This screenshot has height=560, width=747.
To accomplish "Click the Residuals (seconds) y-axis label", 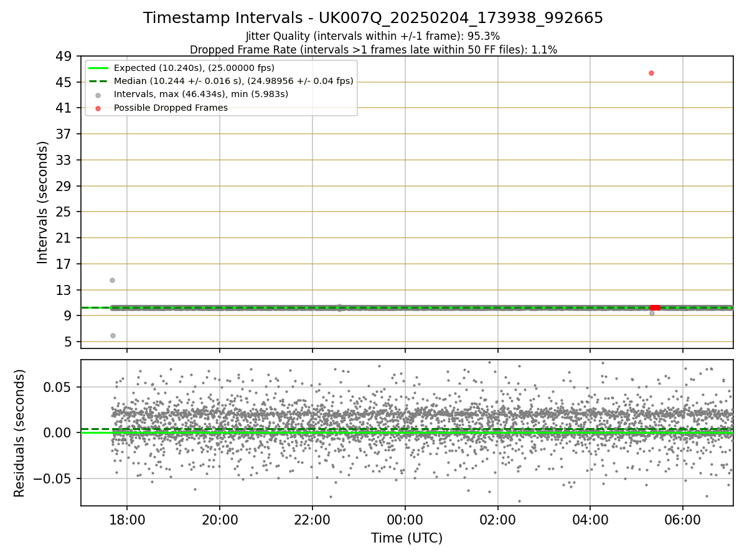I will 19,433.
